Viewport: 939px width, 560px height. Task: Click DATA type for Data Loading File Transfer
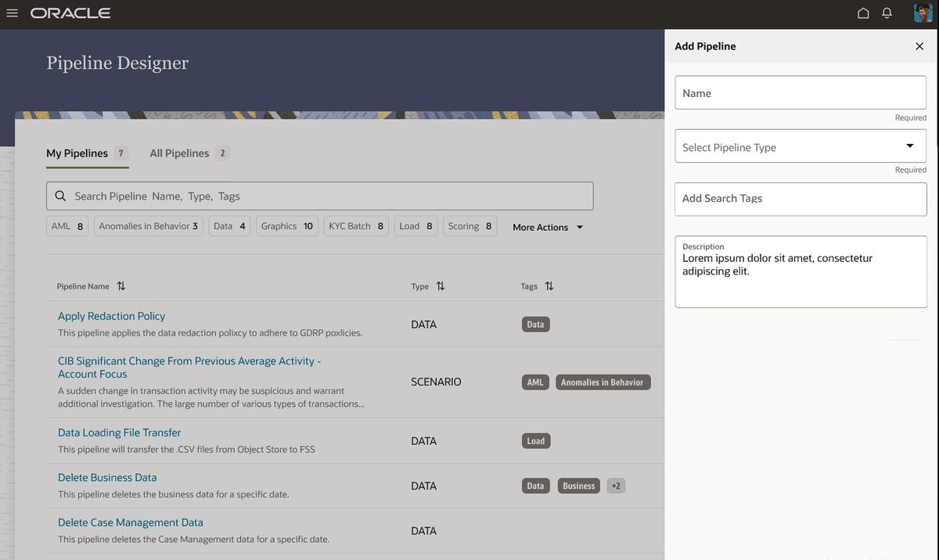click(423, 440)
